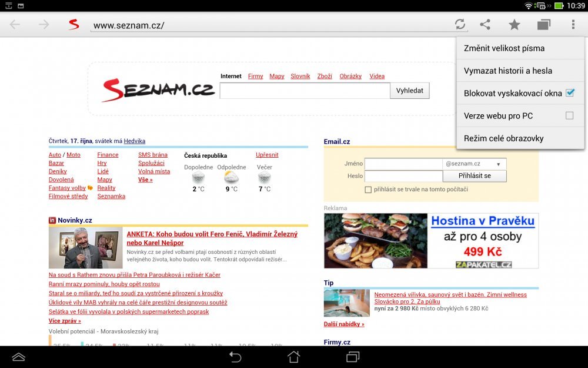Choose Režim celé obrazovky from menu
588x368 pixels.
503,138
